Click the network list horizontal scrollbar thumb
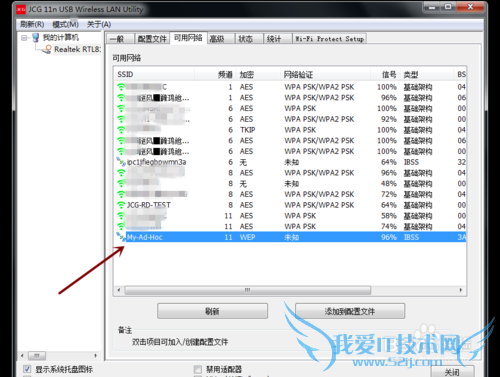The width and height of the screenshot is (500, 377). coord(248,290)
